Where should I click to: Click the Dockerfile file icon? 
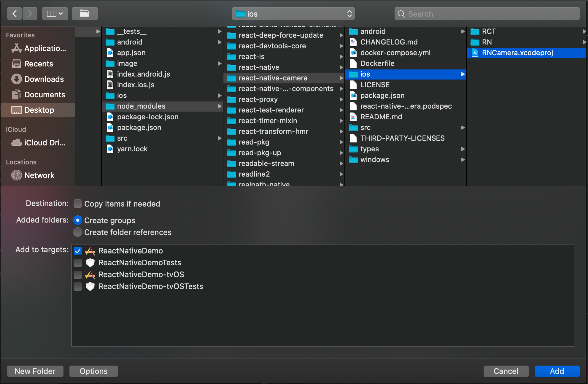(353, 64)
